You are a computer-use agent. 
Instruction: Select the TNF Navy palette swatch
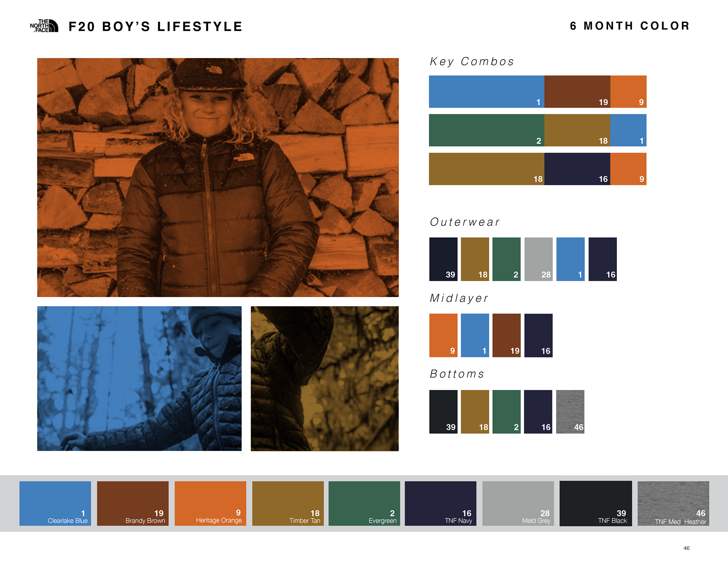click(x=441, y=503)
